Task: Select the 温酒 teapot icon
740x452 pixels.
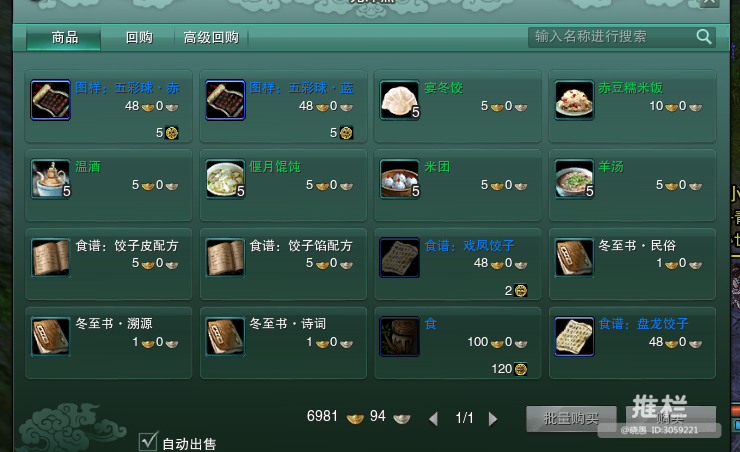Action: pyautogui.click(x=50, y=179)
